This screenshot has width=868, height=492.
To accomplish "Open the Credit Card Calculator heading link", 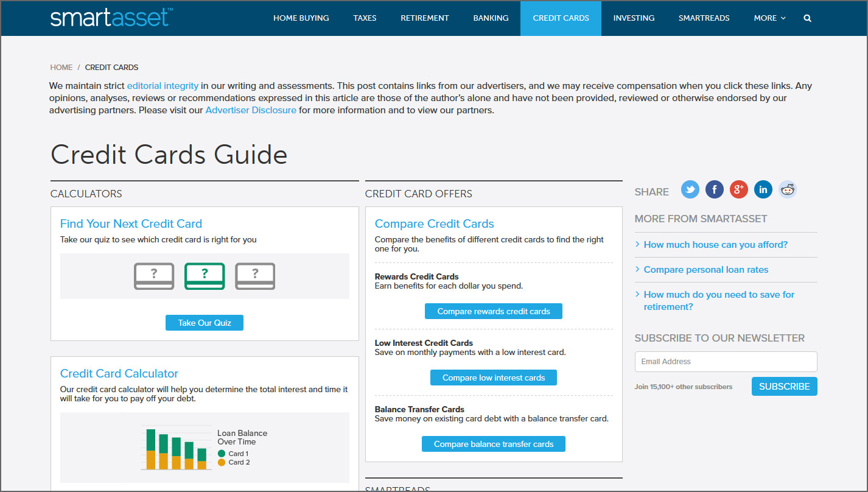I will 119,373.
